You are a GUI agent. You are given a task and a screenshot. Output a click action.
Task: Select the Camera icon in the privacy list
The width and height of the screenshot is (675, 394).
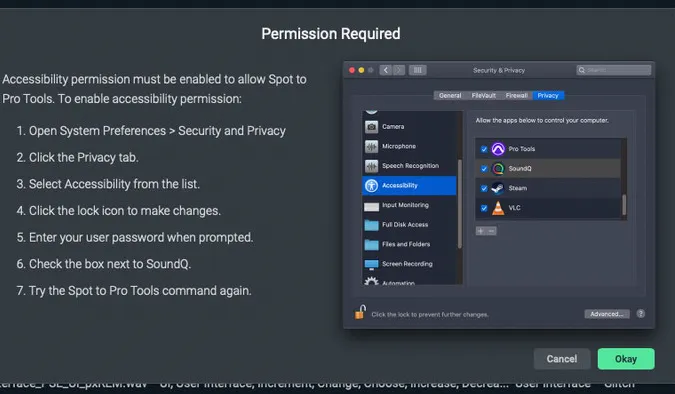[372, 127]
